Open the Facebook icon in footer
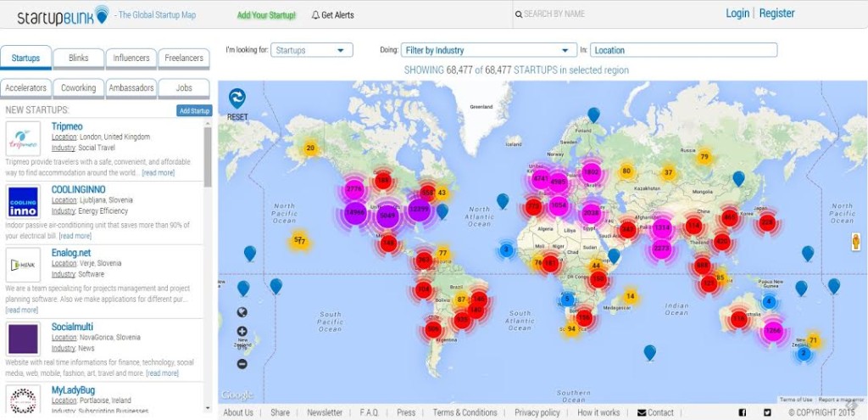 [x=743, y=412]
